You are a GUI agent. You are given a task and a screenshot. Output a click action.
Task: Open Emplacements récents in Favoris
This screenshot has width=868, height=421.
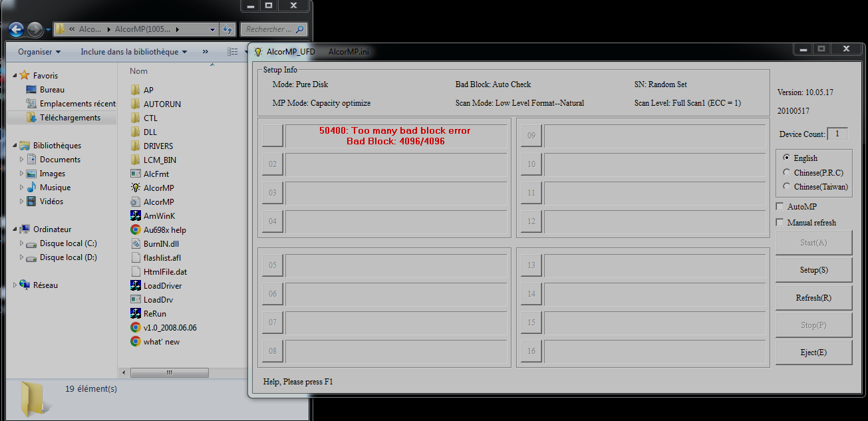(71, 103)
